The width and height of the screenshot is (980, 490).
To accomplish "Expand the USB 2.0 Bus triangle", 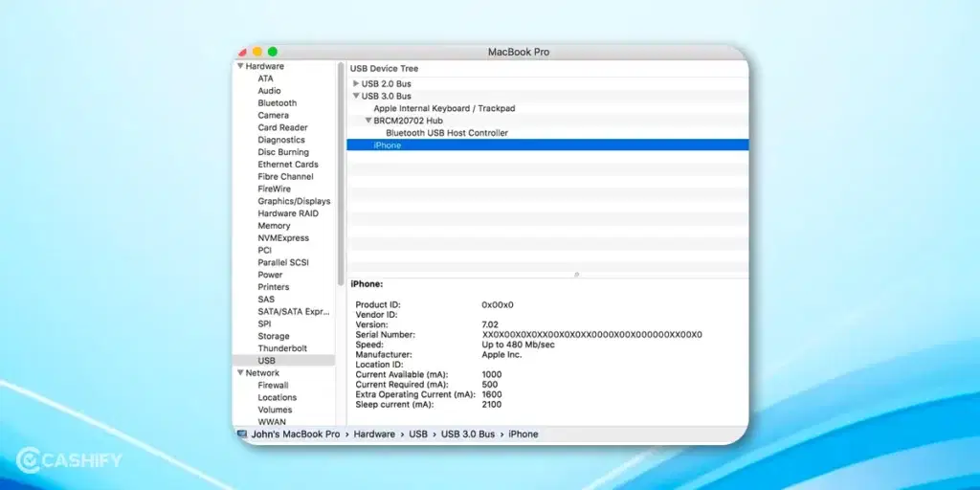I will click(356, 83).
